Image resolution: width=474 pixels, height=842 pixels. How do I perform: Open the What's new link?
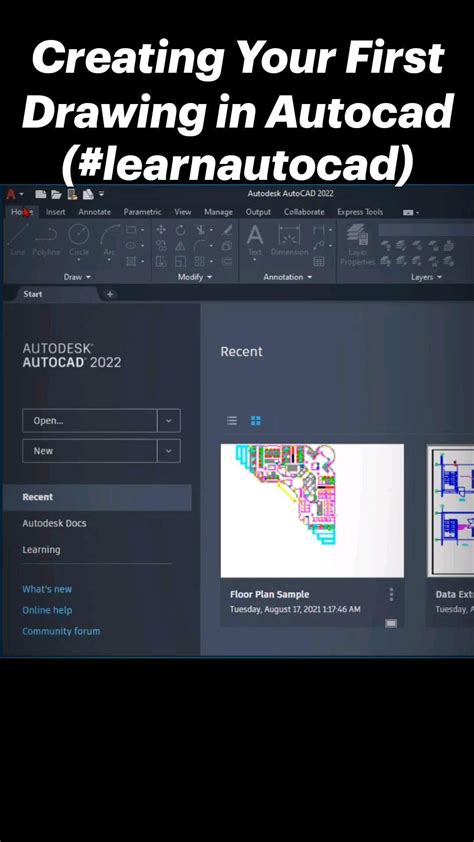[x=47, y=589]
